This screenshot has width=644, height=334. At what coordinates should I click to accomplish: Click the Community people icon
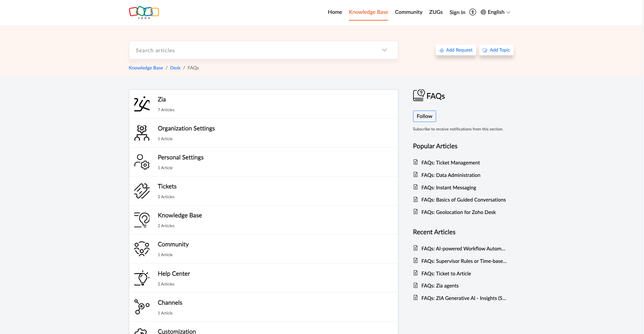pyautogui.click(x=142, y=249)
